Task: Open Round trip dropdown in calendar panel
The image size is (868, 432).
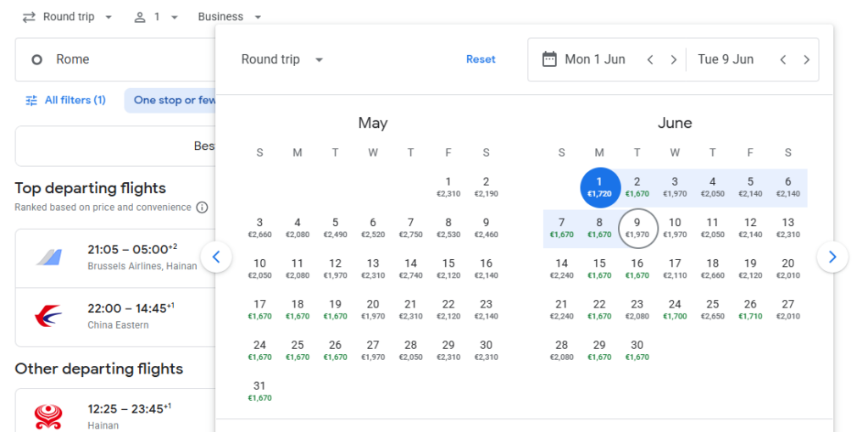Action: pyautogui.click(x=282, y=59)
